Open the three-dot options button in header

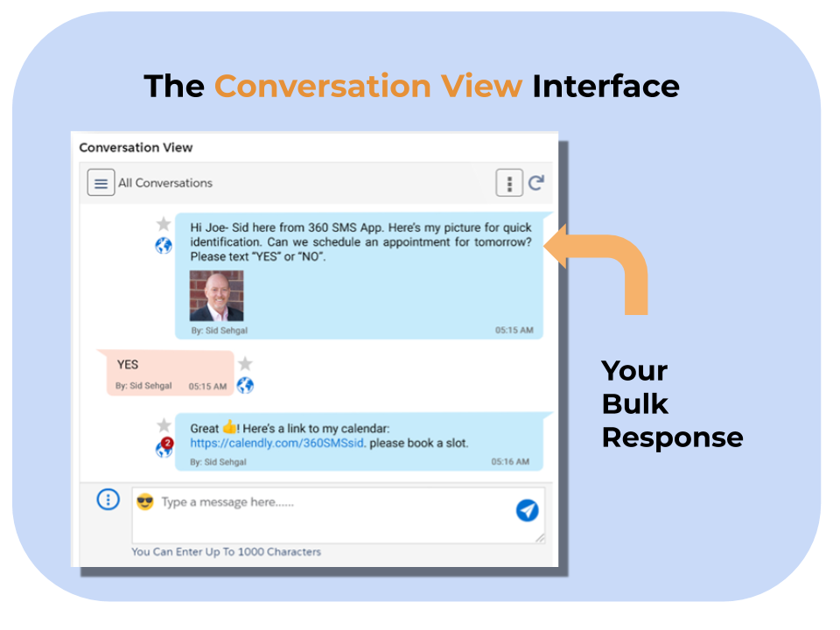pos(509,183)
